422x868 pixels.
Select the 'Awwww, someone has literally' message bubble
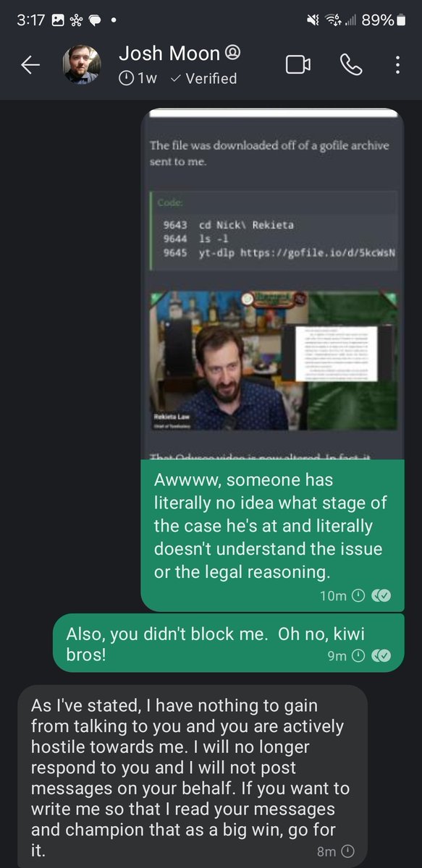[x=272, y=535]
